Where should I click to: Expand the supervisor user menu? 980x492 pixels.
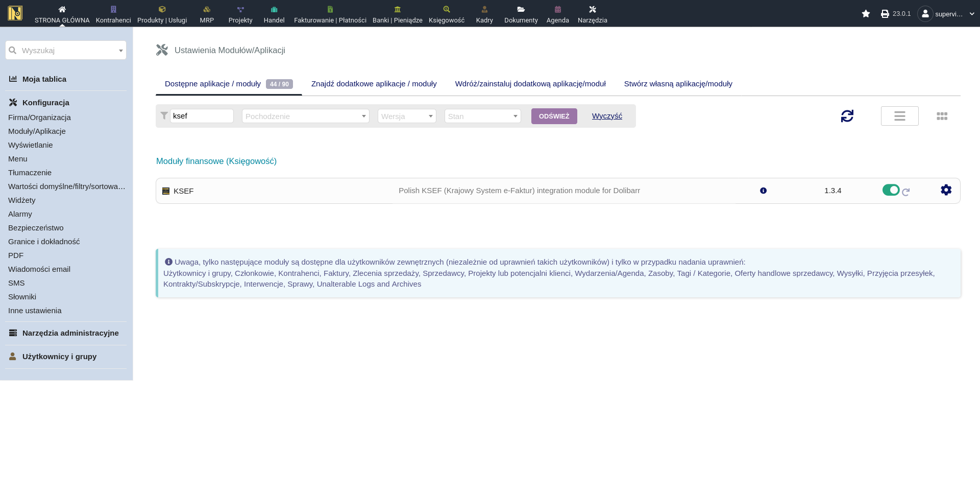[x=947, y=14]
